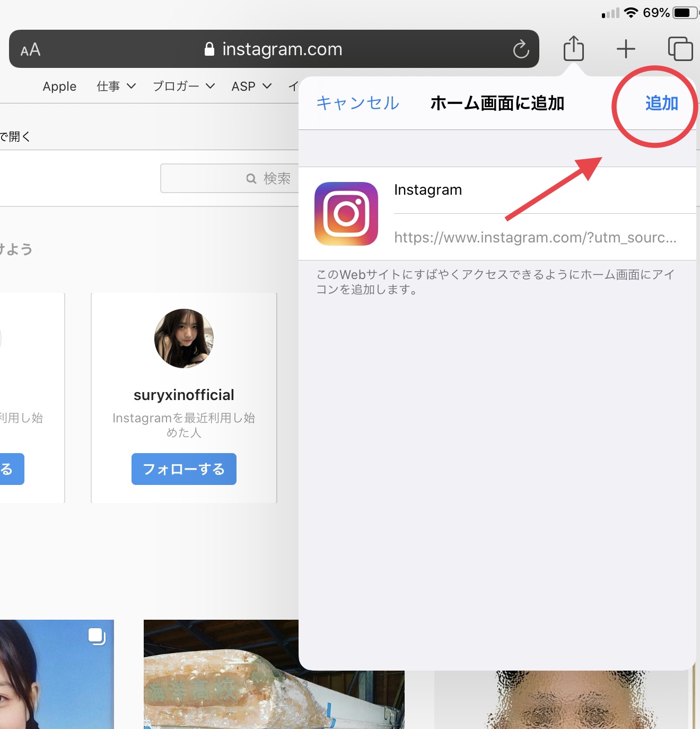Screen dimensions: 700x729
Task: Tap multi-photo icon on bottom-left post
Action: pyautogui.click(x=97, y=636)
